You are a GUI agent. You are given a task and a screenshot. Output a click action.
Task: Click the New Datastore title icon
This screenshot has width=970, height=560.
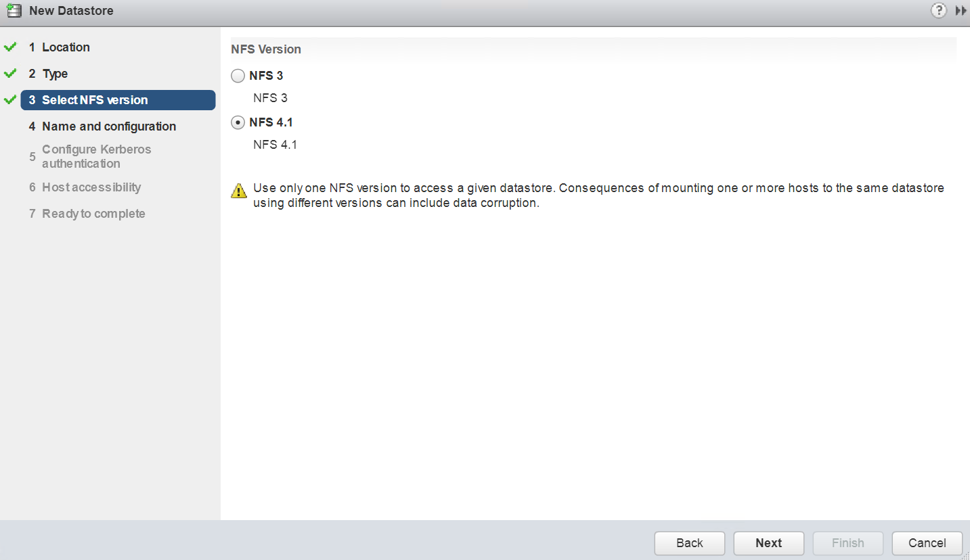(x=14, y=11)
